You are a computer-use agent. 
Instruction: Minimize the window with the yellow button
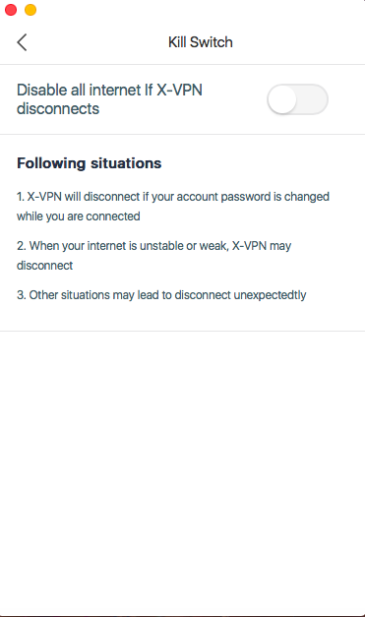[x=30, y=10]
